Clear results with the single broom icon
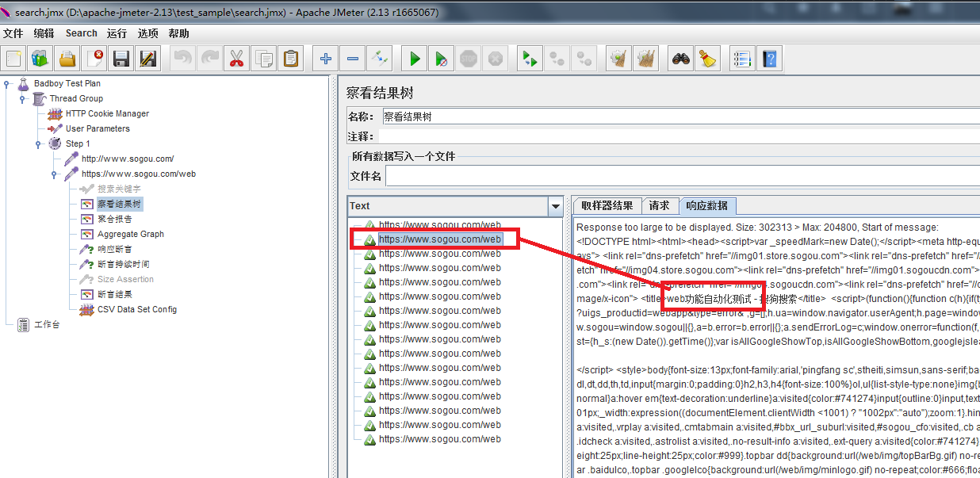980x478 pixels. (x=619, y=59)
